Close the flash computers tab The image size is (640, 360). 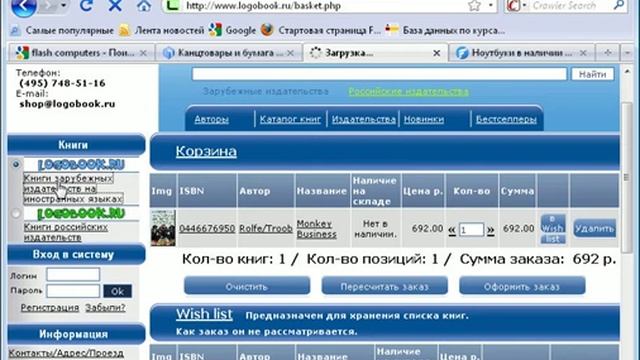point(143,53)
